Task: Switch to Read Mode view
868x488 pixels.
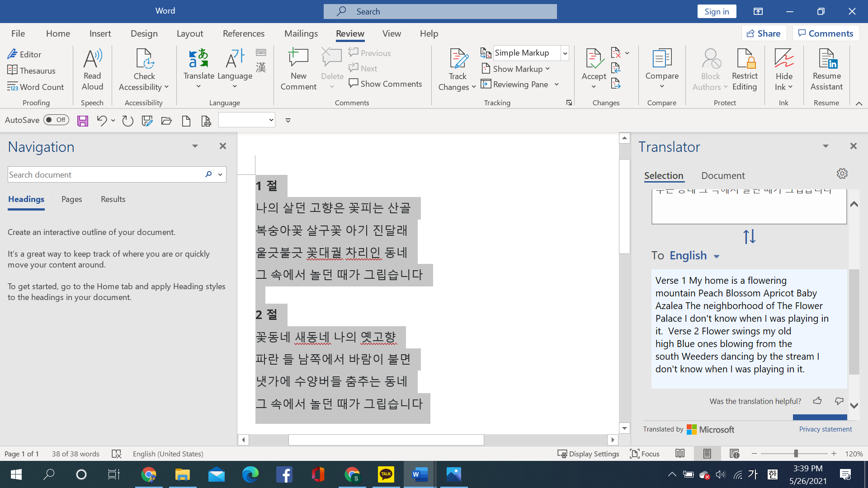Action: [680, 454]
